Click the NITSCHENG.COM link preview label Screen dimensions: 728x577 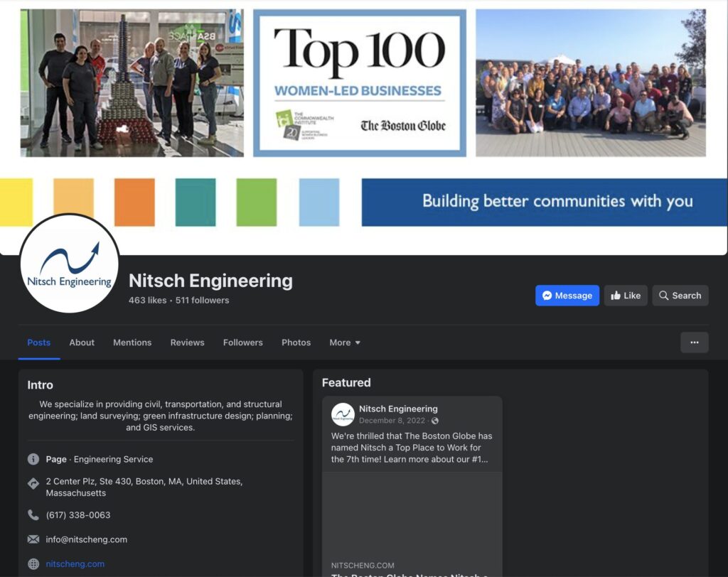tap(363, 566)
